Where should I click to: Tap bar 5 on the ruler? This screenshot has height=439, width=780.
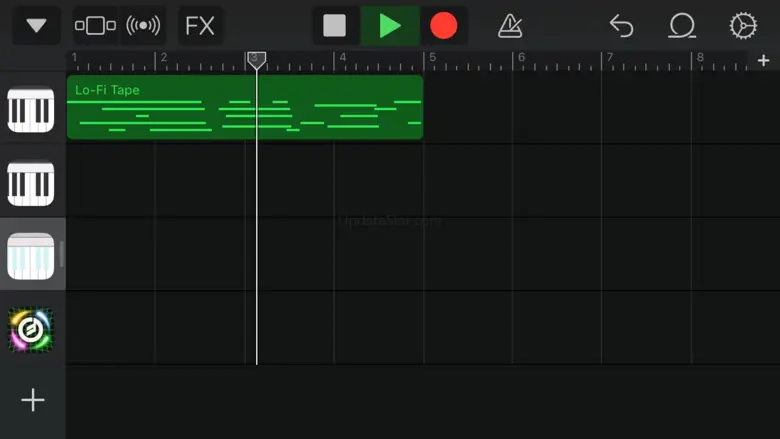[x=432, y=58]
